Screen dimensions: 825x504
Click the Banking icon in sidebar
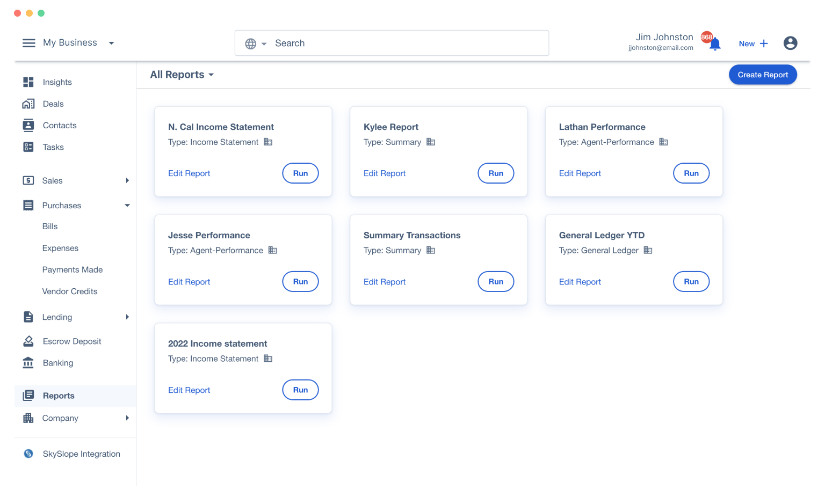tap(28, 363)
